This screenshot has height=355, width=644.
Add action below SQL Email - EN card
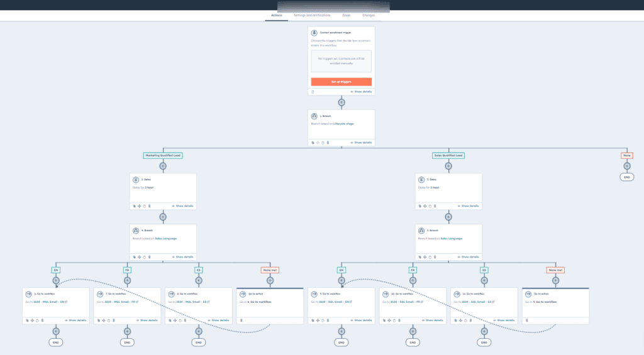pyautogui.click(x=341, y=331)
